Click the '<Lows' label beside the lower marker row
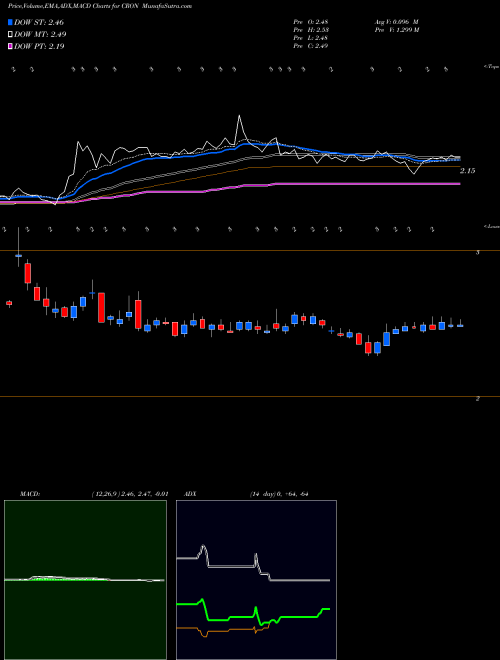500x660 pixels. (491, 226)
